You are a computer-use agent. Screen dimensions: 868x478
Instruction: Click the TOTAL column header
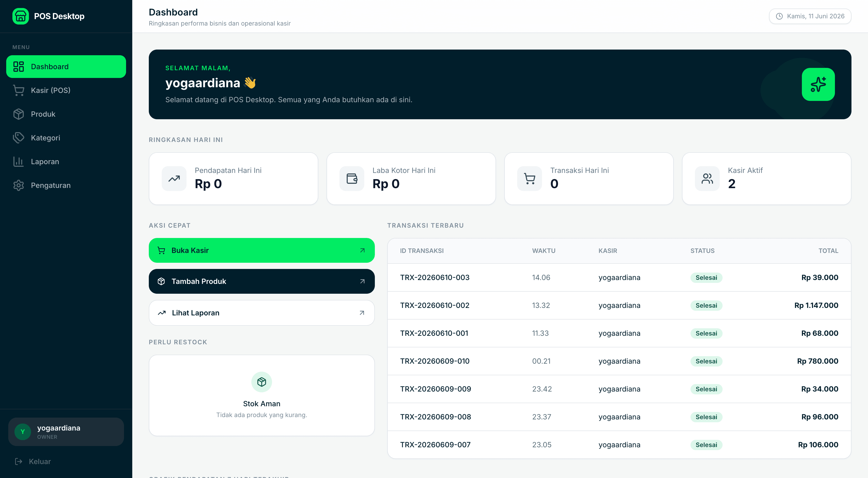828,251
